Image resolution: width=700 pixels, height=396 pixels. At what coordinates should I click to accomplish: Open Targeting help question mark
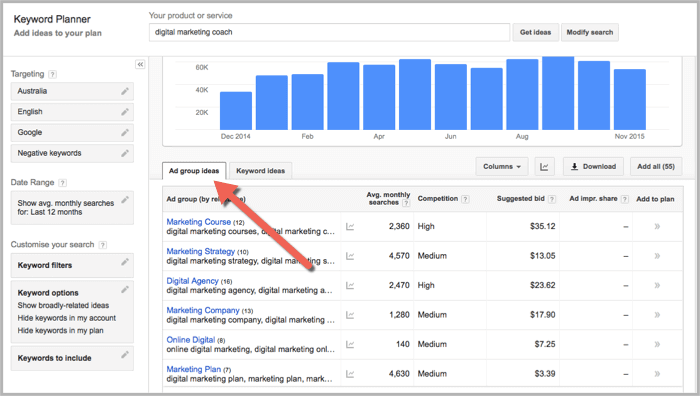[x=53, y=74]
